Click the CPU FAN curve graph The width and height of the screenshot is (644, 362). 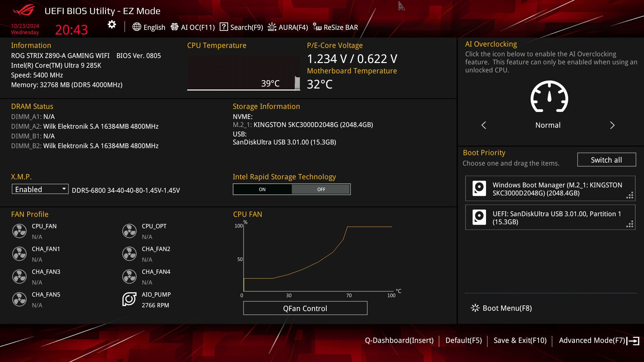click(318, 258)
